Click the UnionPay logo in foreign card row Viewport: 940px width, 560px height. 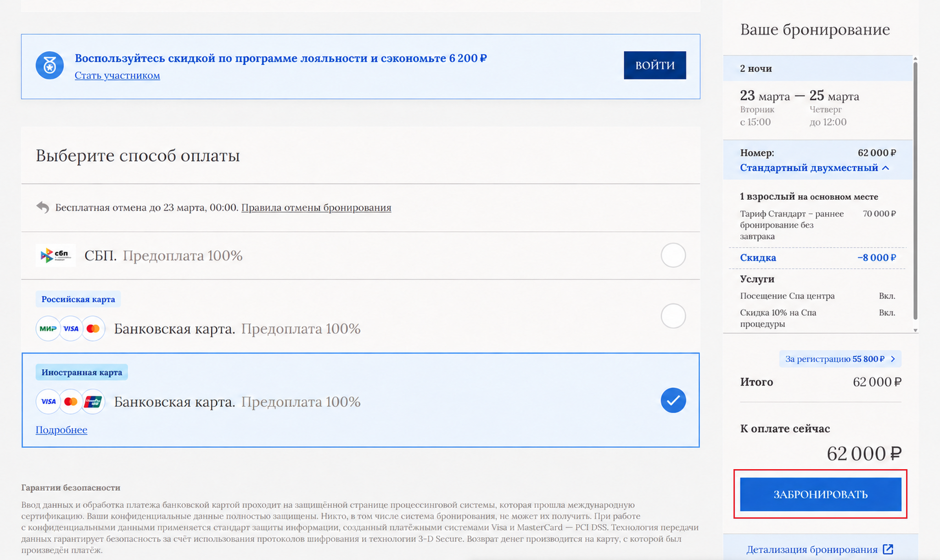click(93, 402)
